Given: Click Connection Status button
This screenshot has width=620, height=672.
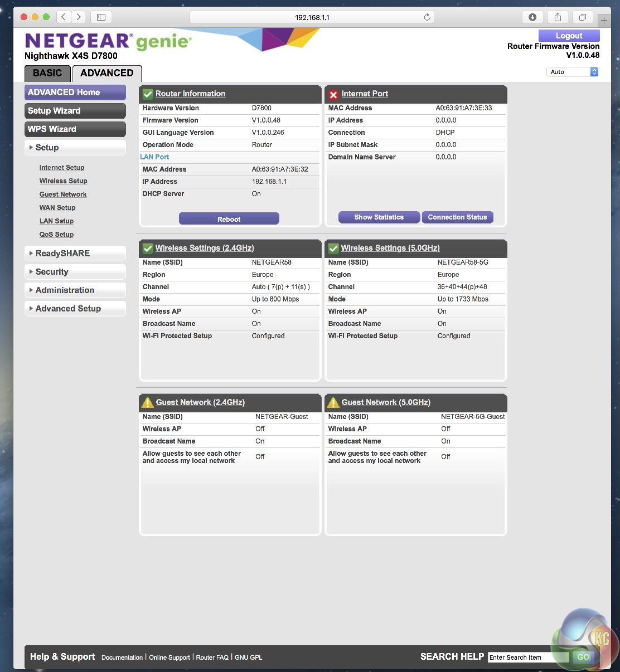Looking at the screenshot, I should pos(458,217).
